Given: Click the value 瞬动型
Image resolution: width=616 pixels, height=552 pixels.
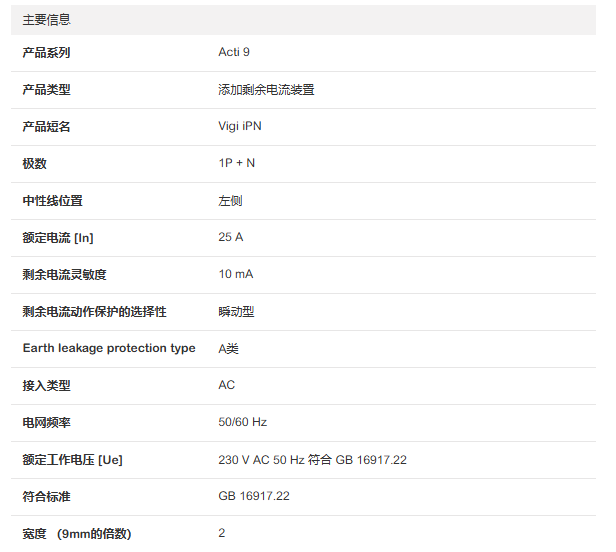Looking at the screenshot, I should 236,312.
